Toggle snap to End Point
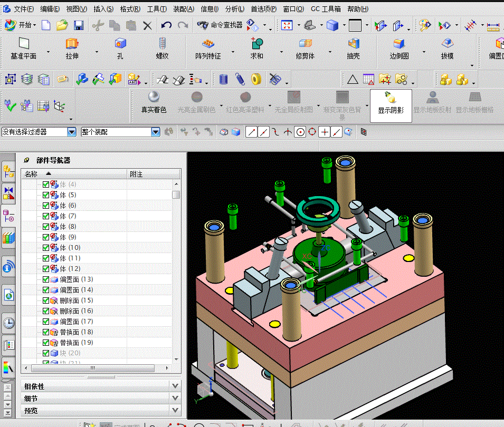This screenshot has width=504, height=427. 251,132
